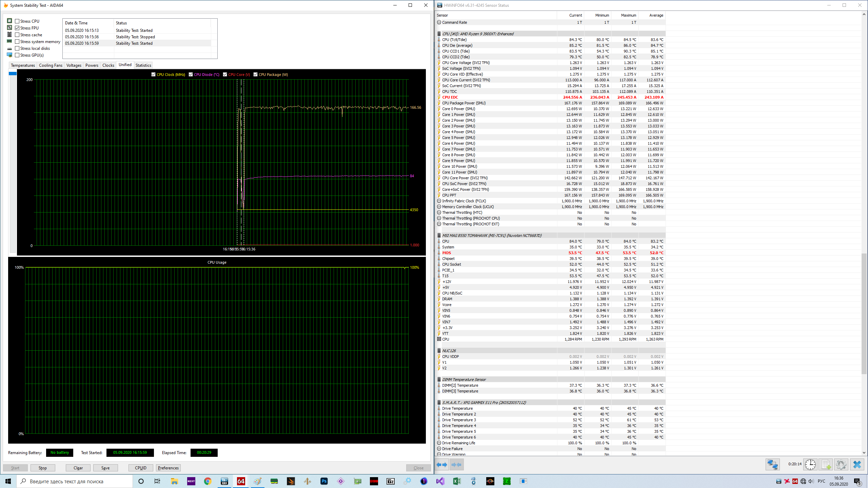
Task: Open Chrome from the taskbar
Action: tap(208, 481)
